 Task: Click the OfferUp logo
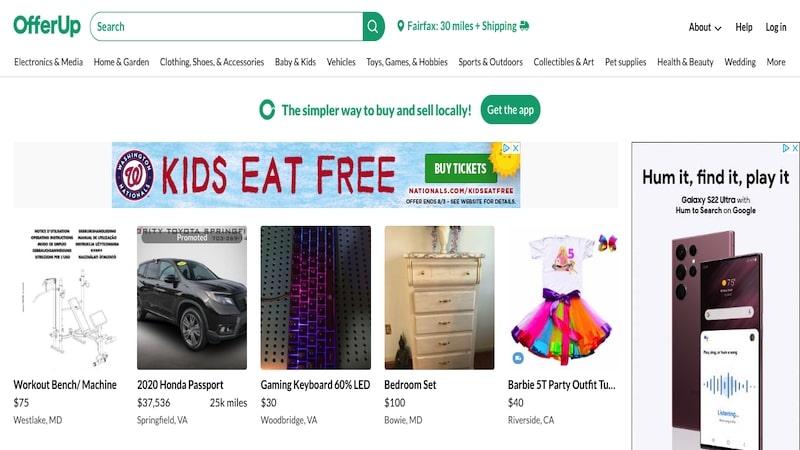tap(47, 26)
